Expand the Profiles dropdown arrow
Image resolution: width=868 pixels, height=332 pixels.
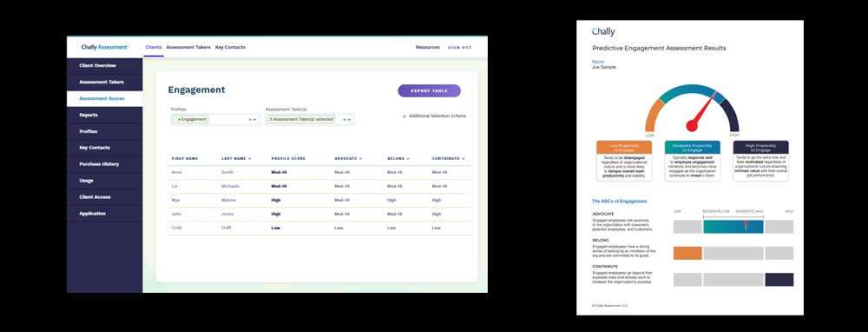[254, 120]
